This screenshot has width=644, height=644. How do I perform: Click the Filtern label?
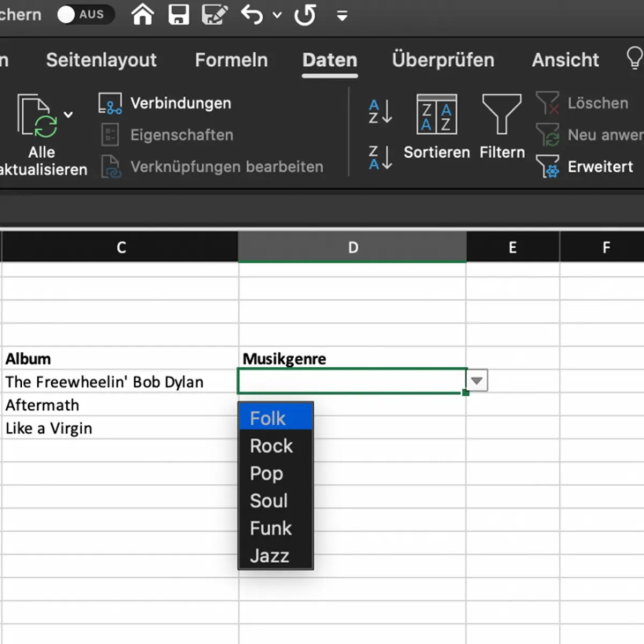pos(502,152)
